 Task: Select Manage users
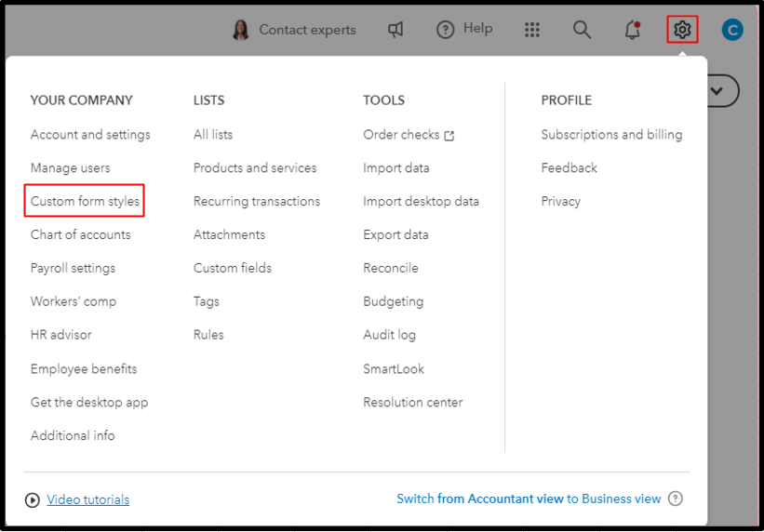[70, 168]
